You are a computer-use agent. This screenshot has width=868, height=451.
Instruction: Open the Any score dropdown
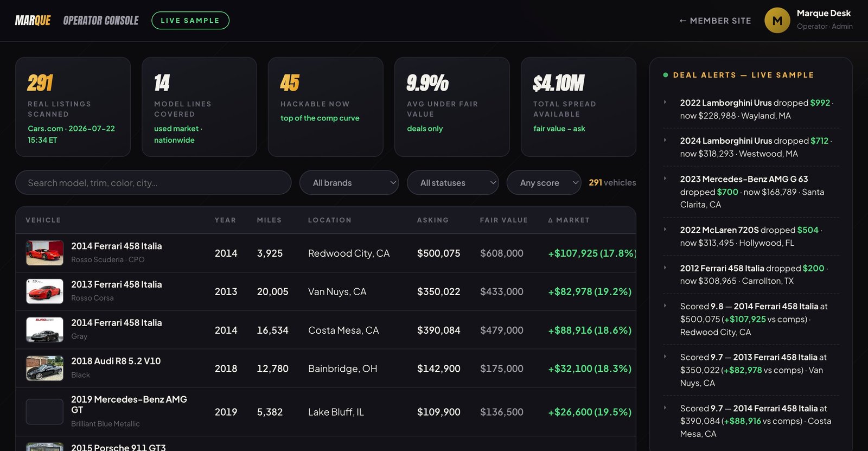tap(544, 183)
